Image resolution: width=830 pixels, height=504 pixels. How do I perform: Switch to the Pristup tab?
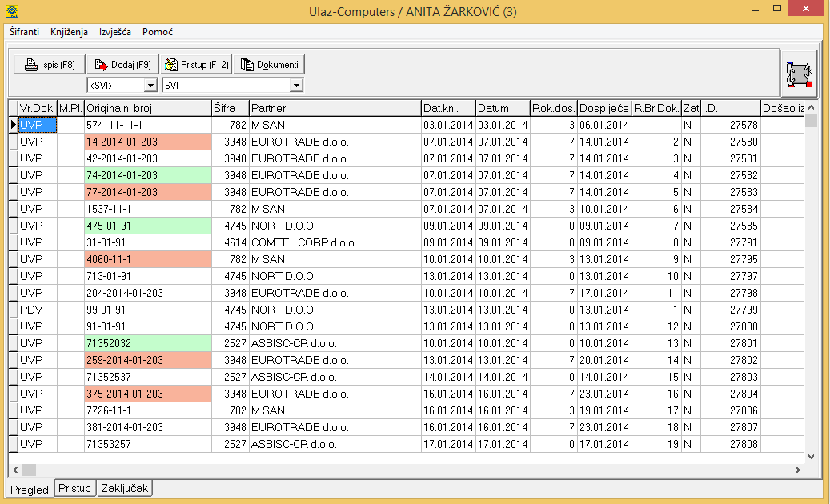74,488
